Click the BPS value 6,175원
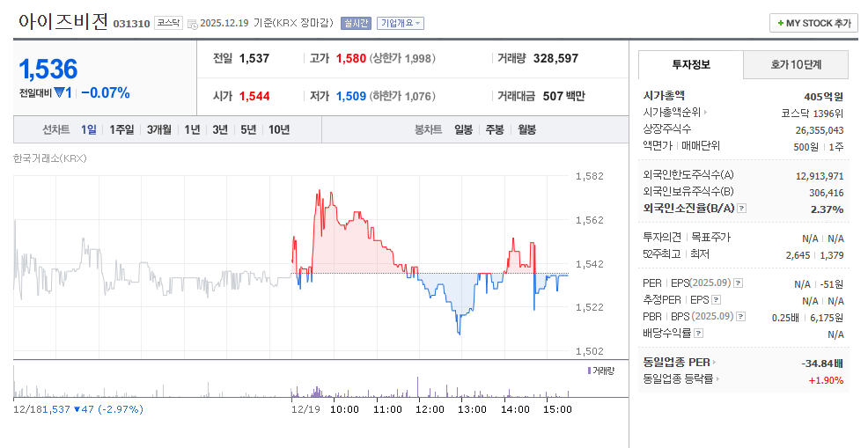The height and width of the screenshot is (448, 868). point(827,318)
